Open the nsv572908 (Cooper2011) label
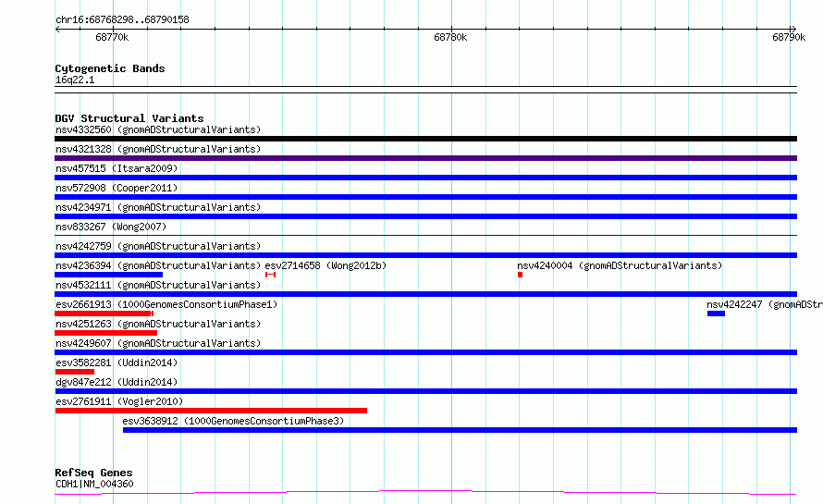 tap(117, 188)
